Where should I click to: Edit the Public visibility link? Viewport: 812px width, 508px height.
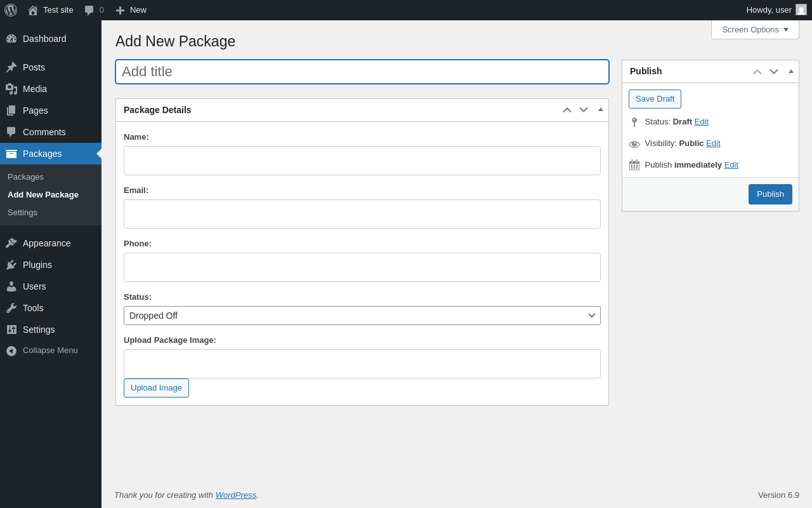[x=713, y=144]
